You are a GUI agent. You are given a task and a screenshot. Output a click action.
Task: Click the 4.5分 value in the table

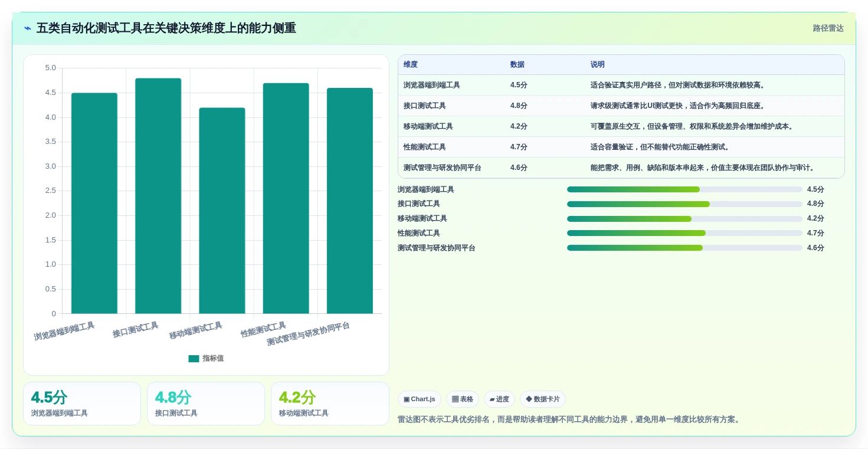[519, 85]
